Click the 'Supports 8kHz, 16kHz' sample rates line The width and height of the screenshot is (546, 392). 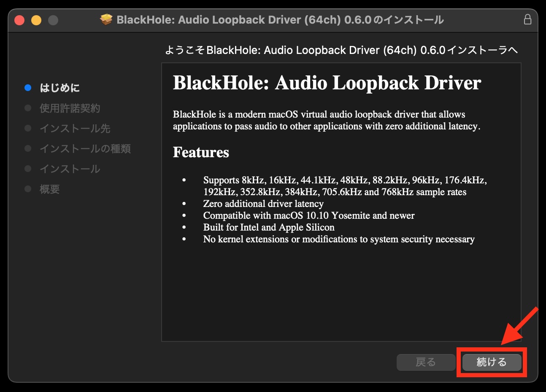(x=345, y=186)
